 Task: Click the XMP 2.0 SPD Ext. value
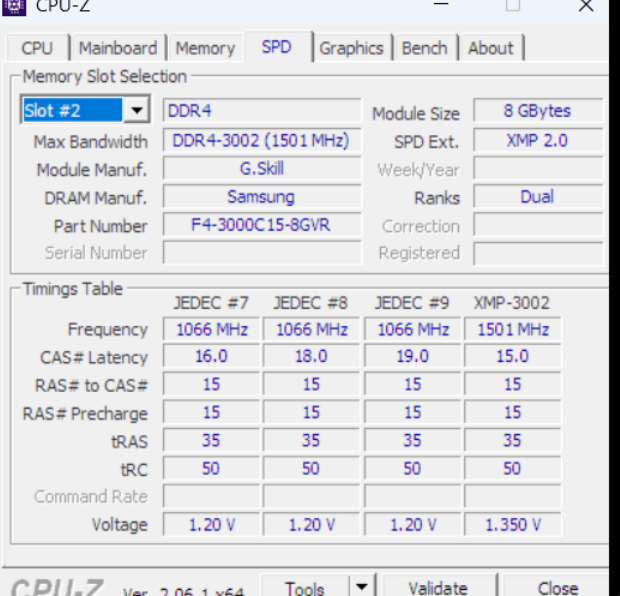[x=537, y=140]
